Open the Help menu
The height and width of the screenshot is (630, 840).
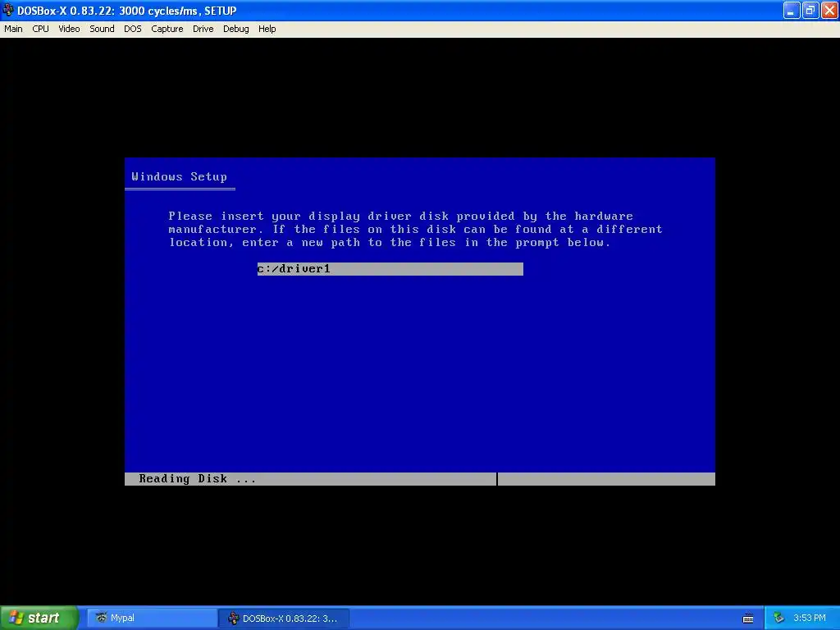point(267,29)
